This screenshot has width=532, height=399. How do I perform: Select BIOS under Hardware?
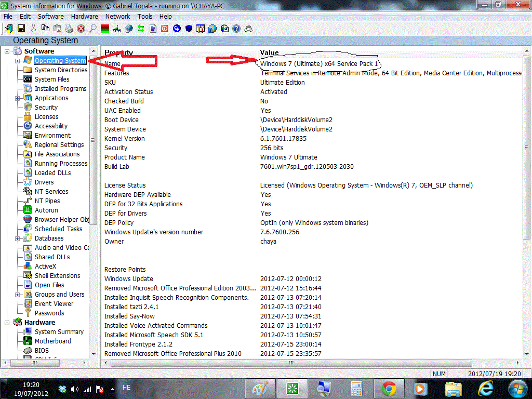[x=42, y=351]
